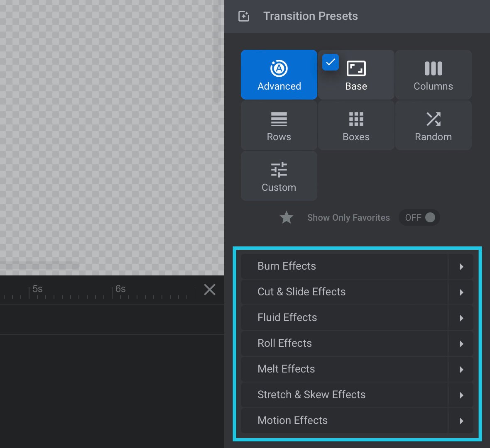490x448 pixels.
Task: Click the 5s mark on timeline ruler
Action: pyautogui.click(x=37, y=289)
